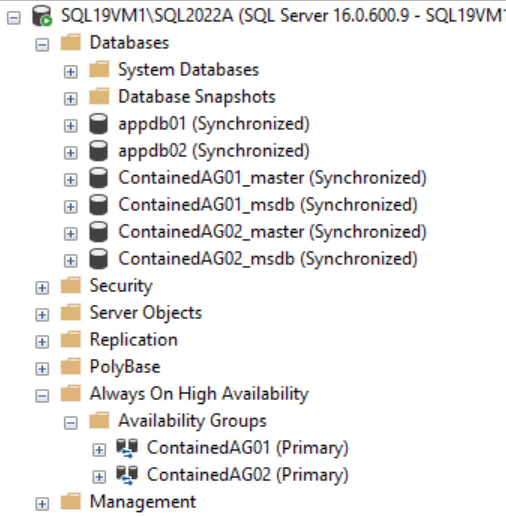Select the Replication folder label

point(134,340)
